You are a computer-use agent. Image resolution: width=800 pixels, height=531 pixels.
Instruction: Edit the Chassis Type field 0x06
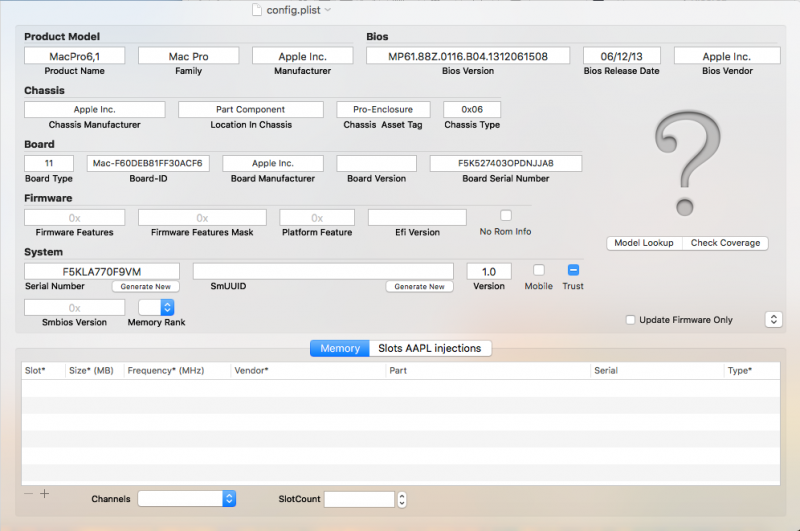pos(472,109)
